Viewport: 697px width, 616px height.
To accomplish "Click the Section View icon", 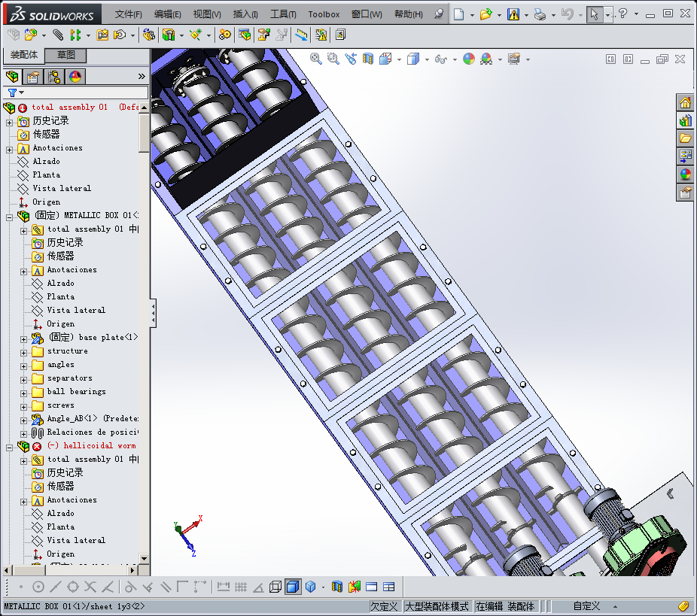I will (x=368, y=59).
